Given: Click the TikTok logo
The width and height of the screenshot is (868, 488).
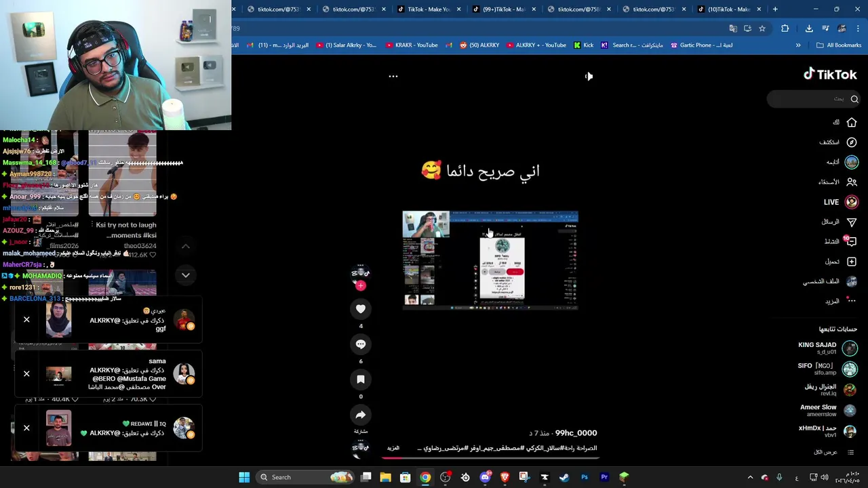Looking at the screenshot, I should point(830,75).
